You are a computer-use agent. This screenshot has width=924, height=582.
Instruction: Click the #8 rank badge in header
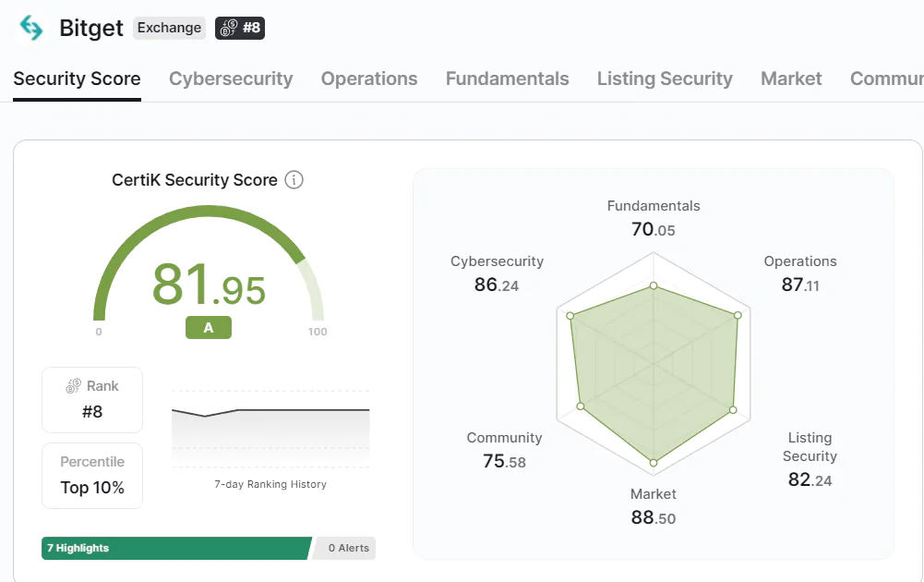tap(240, 28)
